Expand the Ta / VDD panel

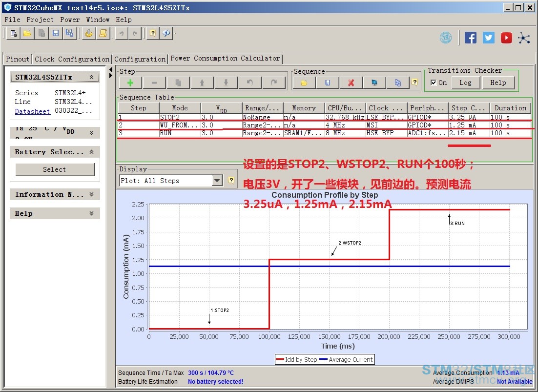(x=92, y=132)
